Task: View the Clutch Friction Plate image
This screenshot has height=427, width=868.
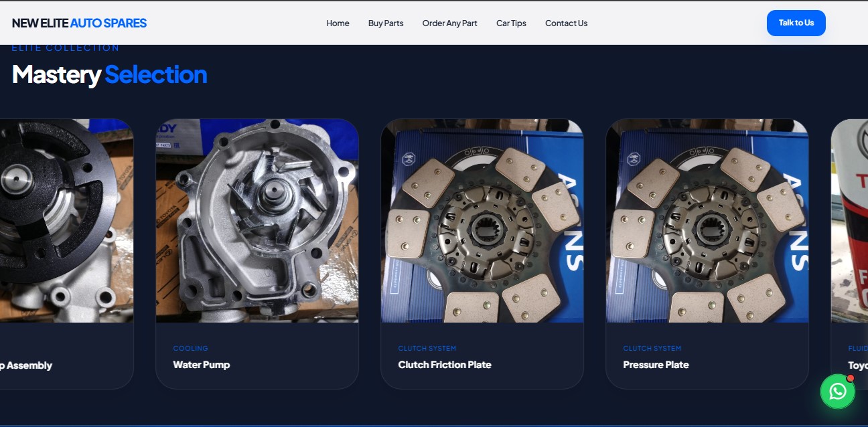Action: [482, 221]
